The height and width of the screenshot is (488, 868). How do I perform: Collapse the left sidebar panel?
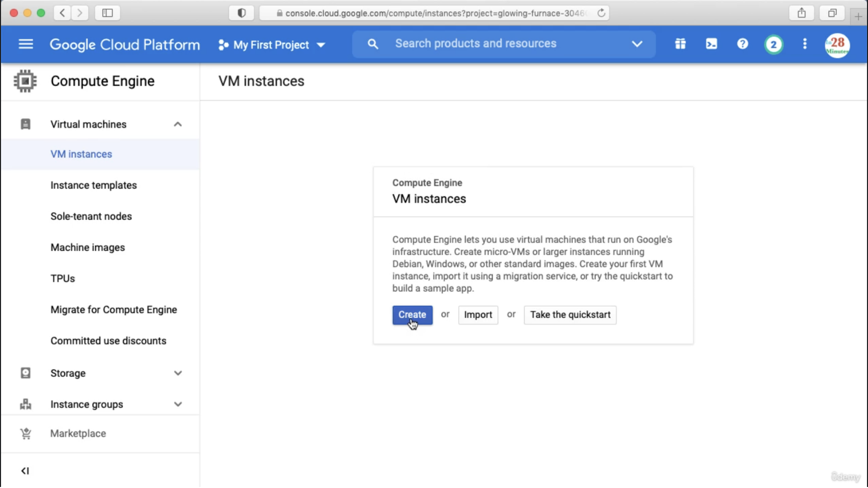pos(25,471)
